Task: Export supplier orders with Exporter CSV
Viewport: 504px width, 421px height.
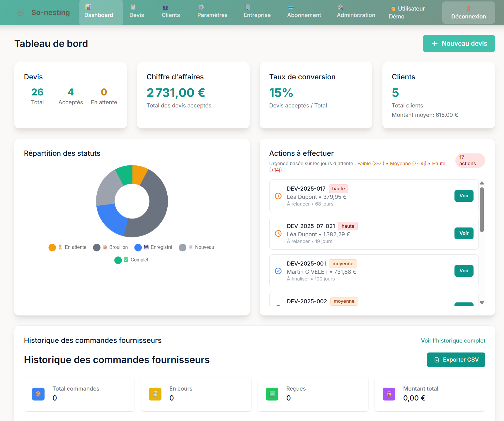Action: click(456, 360)
